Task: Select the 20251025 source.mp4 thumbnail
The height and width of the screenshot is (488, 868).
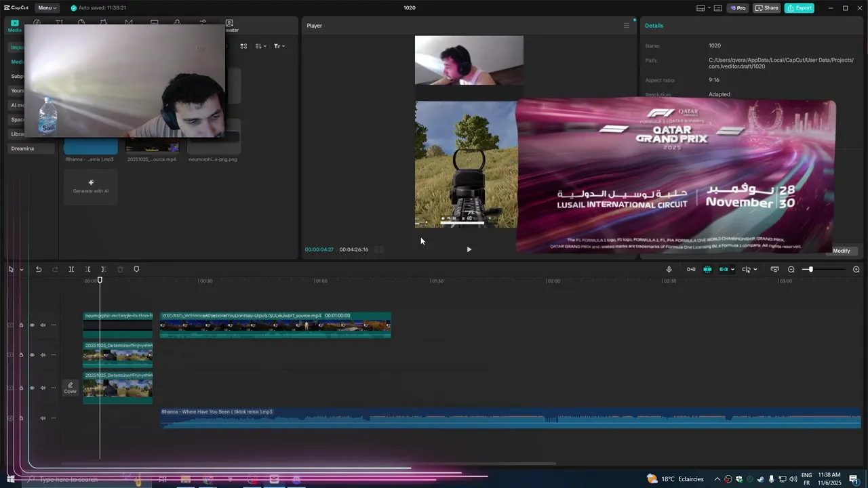Action: pyautogui.click(x=153, y=144)
